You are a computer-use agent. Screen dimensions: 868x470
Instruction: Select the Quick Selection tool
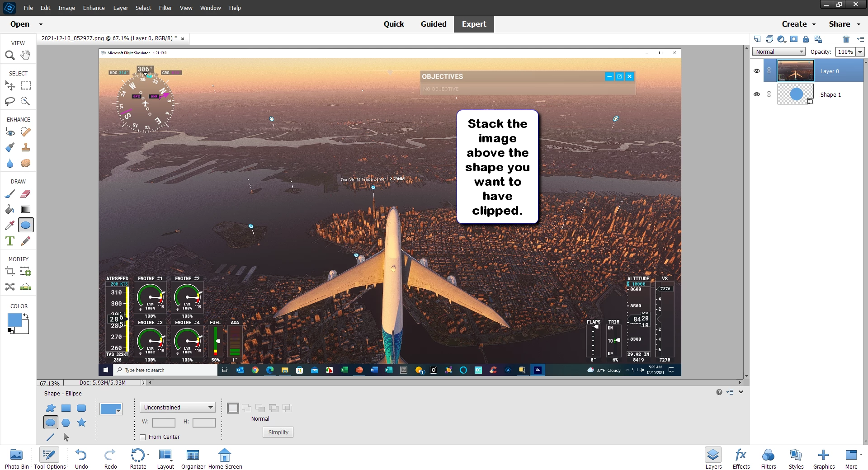click(26, 101)
